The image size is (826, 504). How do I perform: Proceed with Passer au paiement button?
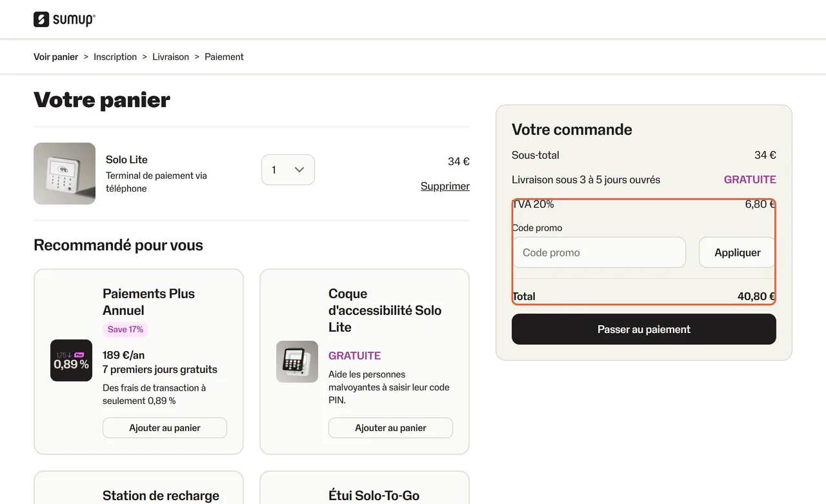click(x=644, y=329)
